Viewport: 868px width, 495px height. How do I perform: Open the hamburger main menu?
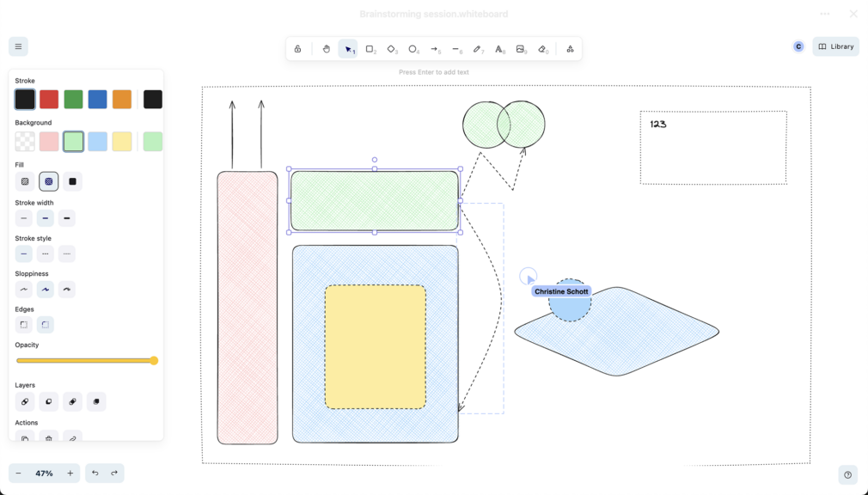[x=17, y=46]
